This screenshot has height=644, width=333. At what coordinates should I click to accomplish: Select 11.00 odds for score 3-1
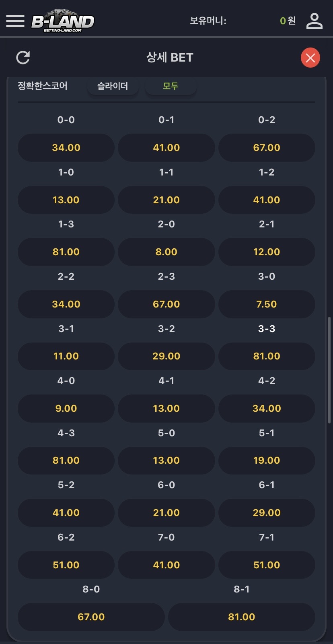(x=66, y=356)
